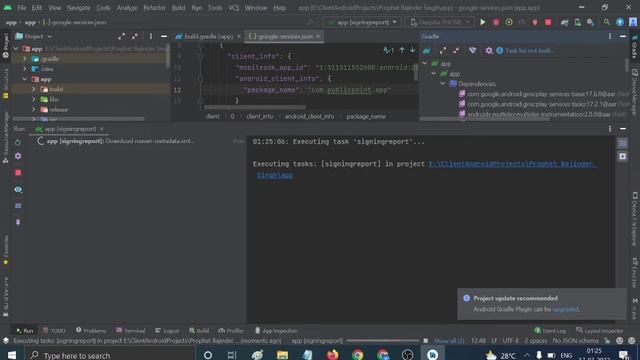The image size is (640, 360).
Task: Toggle scroll to end in Run console
Action: click(x=622, y=156)
